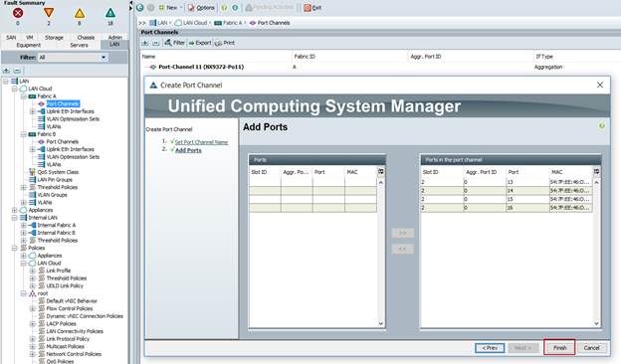Click the Prev button
The height and width of the screenshot is (364, 621).
(490, 348)
